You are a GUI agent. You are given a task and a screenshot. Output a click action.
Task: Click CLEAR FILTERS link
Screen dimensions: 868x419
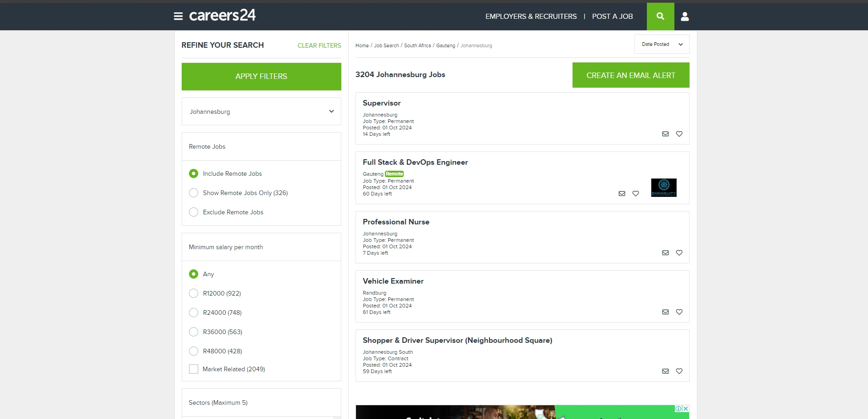coord(319,45)
